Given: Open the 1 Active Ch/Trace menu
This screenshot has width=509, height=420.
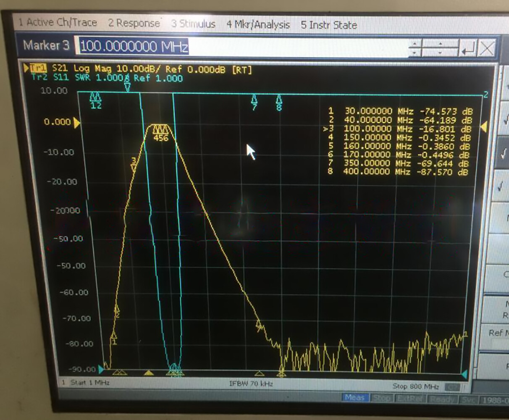Looking at the screenshot, I should pyautogui.click(x=58, y=23).
